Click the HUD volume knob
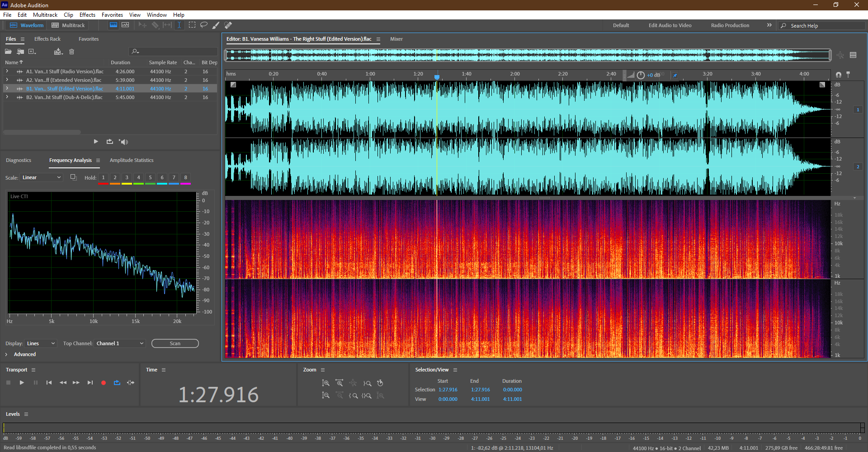 pos(641,75)
